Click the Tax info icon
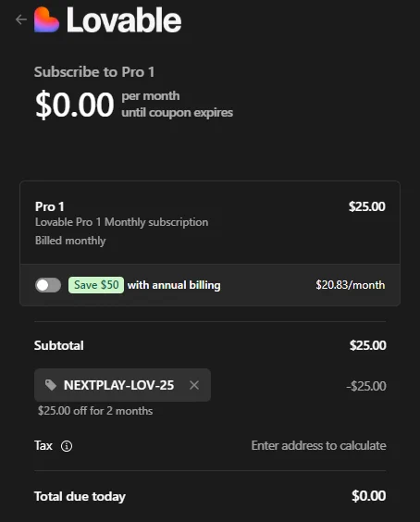Image resolution: width=420 pixels, height=522 pixels. (x=67, y=446)
